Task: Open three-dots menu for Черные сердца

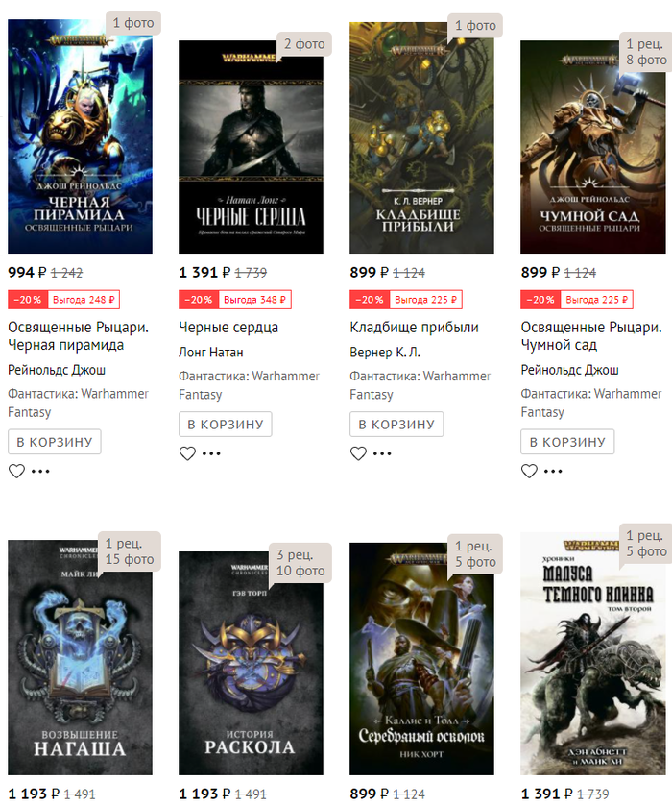Action: tap(211, 453)
